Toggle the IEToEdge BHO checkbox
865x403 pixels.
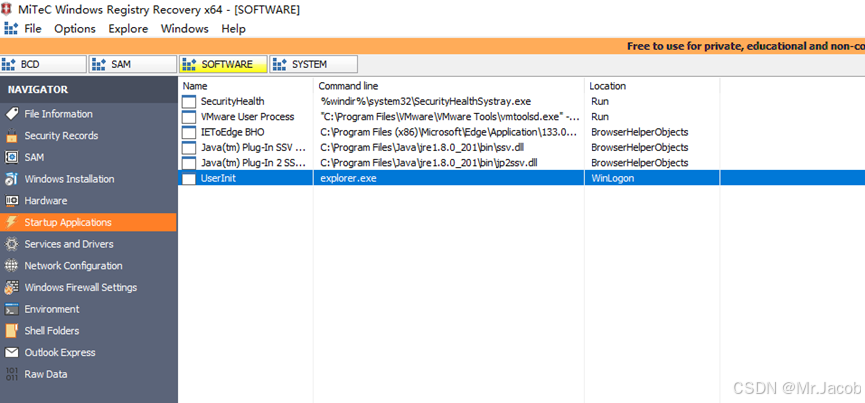point(189,133)
